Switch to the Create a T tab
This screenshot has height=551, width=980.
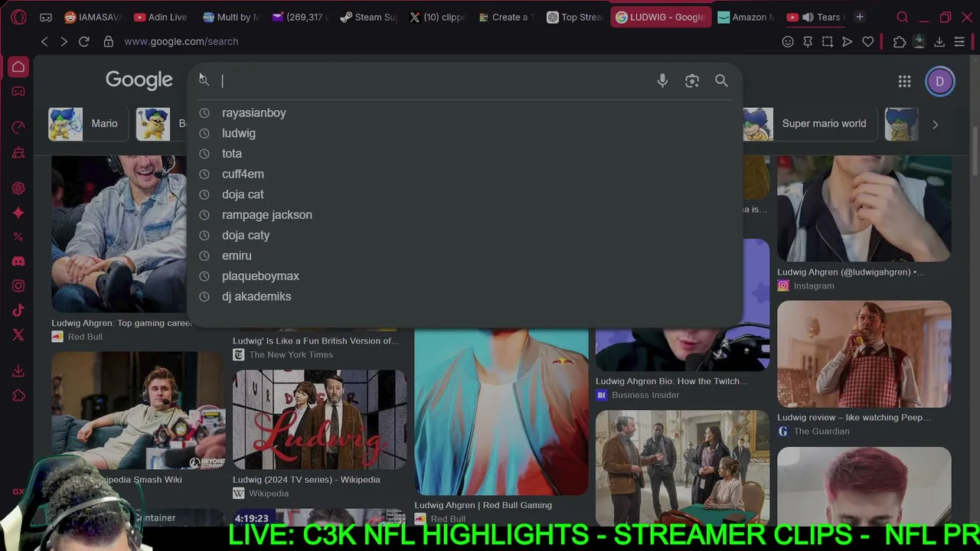pyautogui.click(x=505, y=17)
